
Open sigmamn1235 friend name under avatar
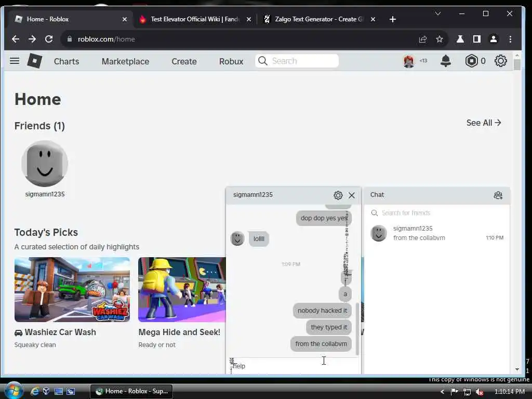[x=45, y=194]
